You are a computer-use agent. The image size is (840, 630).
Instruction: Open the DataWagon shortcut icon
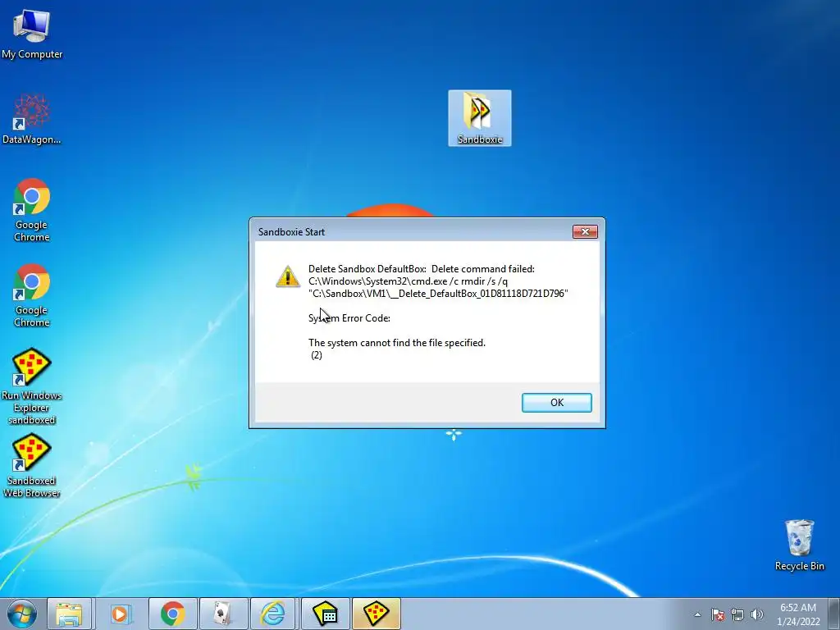[32, 119]
